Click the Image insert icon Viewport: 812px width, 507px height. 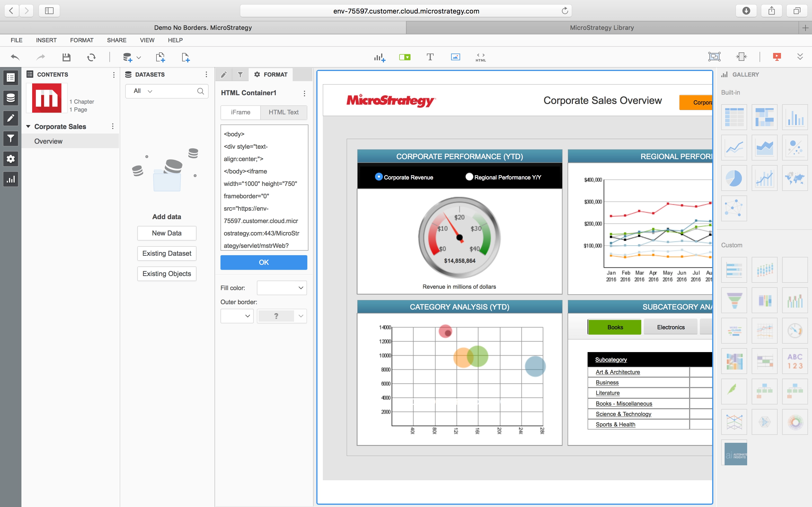pos(455,57)
